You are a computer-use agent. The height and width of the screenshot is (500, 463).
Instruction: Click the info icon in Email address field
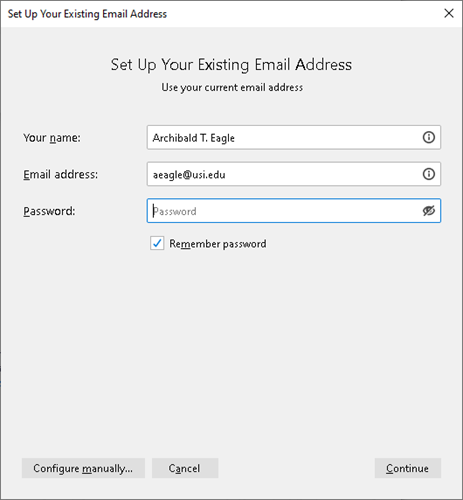(429, 174)
